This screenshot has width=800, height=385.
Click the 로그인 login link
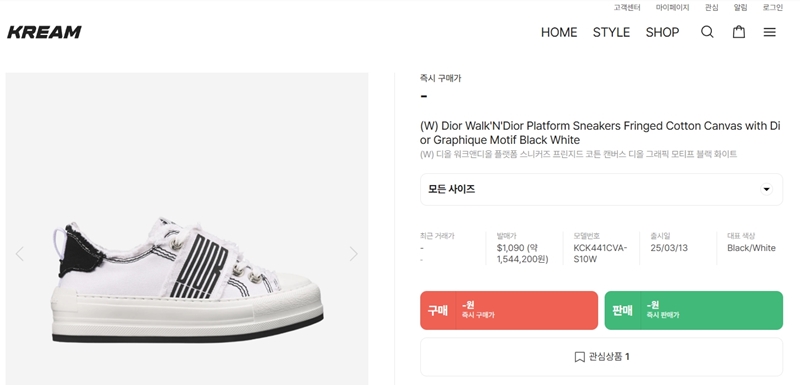(772, 8)
